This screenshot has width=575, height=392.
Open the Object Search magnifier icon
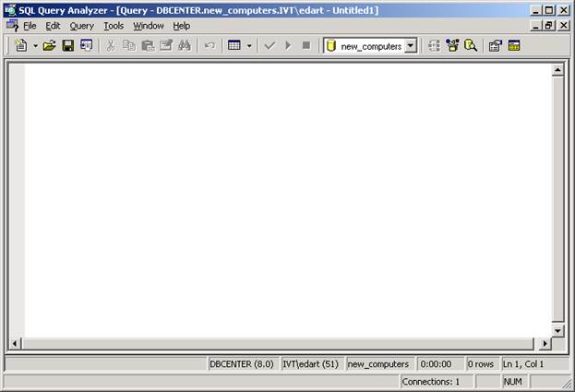tap(471, 45)
